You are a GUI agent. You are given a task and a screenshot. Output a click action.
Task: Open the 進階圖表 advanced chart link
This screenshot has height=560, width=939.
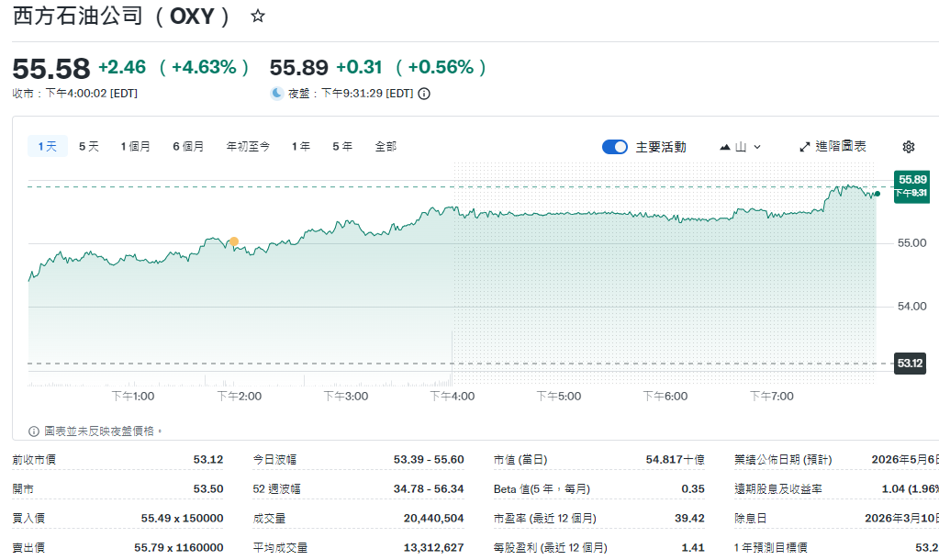pos(840,147)
